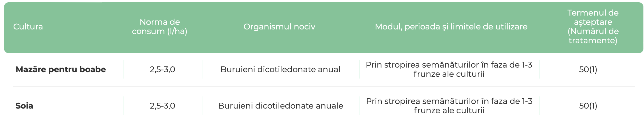Select 50(1) in the Soia row
This screenshot has height=123, width=644.
click(x=588, y=106)
